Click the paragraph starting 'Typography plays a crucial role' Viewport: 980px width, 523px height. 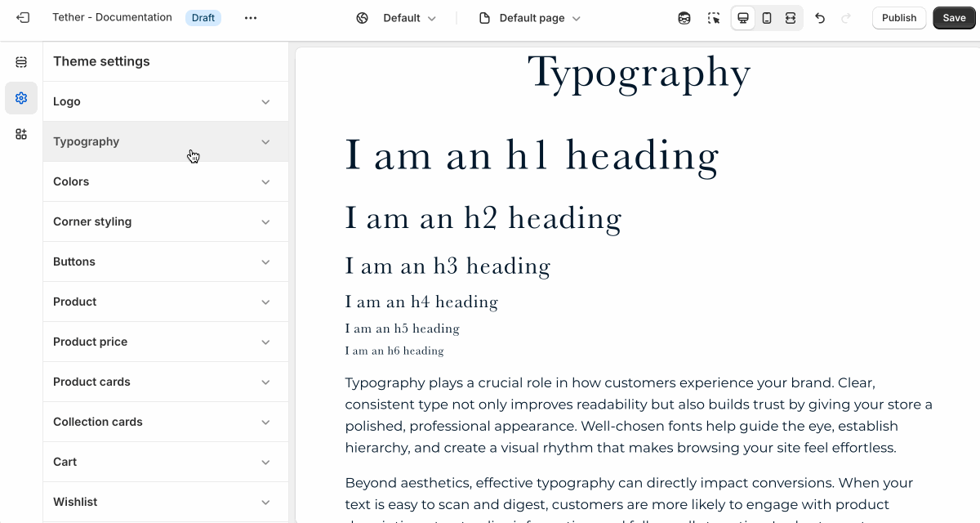639,415
